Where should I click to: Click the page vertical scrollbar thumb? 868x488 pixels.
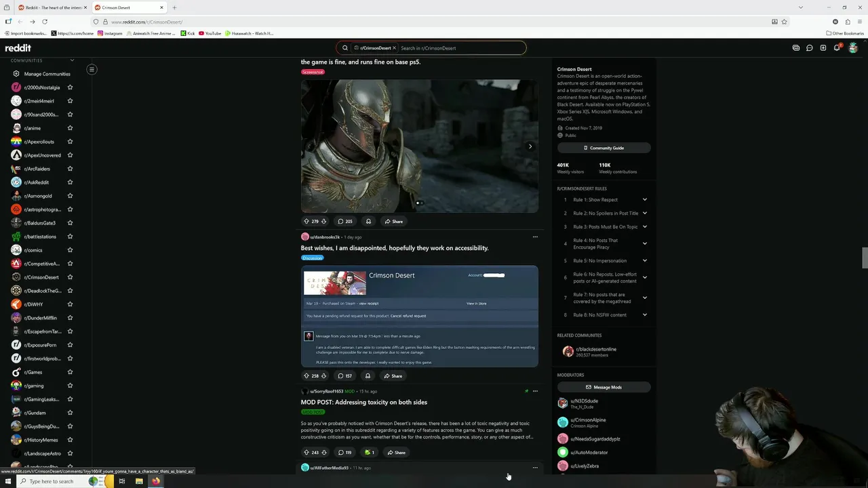pos(865,258)
